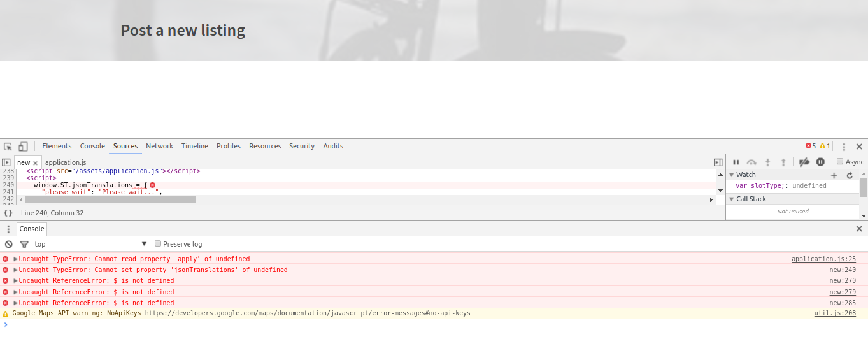This screenshot has height=360, width=868.
Task: Open the Security tab
Action: (x=302, y=146)
